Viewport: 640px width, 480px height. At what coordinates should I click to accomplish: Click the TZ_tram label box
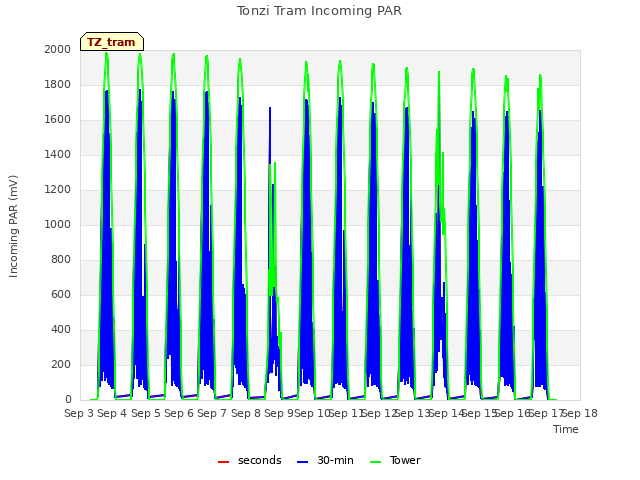click(x=111, y=42)
